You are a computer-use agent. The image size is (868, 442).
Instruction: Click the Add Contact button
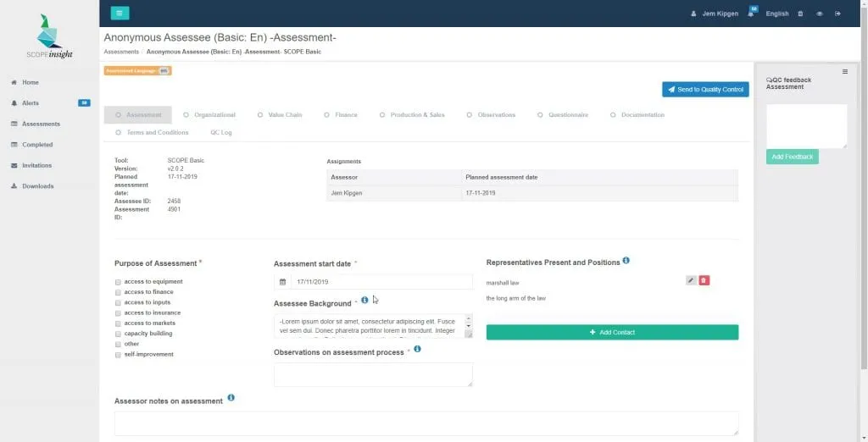(x=612, y=333)
